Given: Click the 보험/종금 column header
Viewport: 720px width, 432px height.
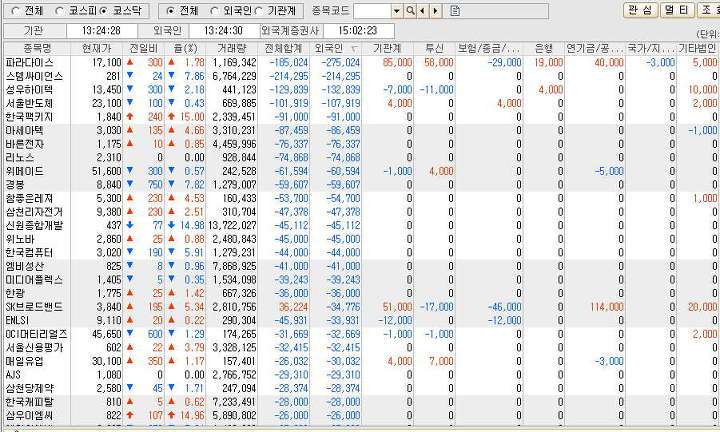Looking at the screenshot, I should coord(489,48).
